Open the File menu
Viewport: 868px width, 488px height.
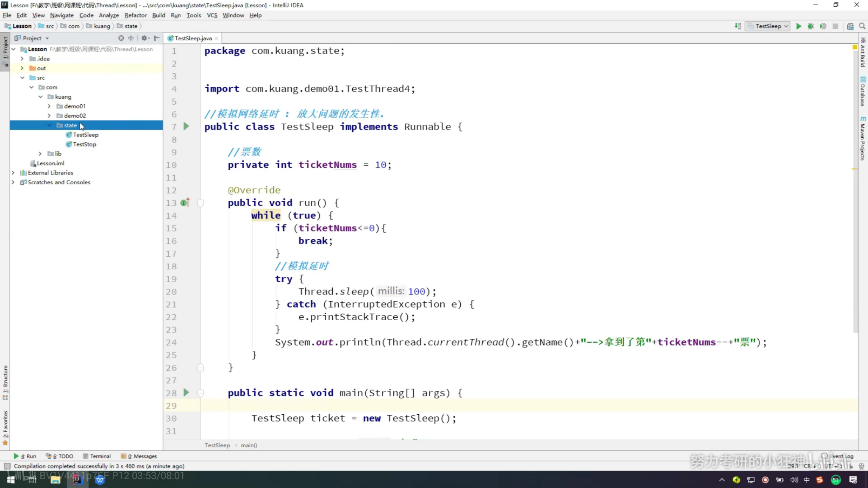tap(7, 15)
